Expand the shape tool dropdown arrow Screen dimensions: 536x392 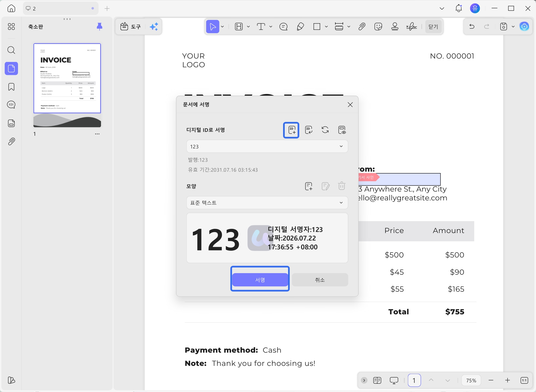(x=327, y=27)
